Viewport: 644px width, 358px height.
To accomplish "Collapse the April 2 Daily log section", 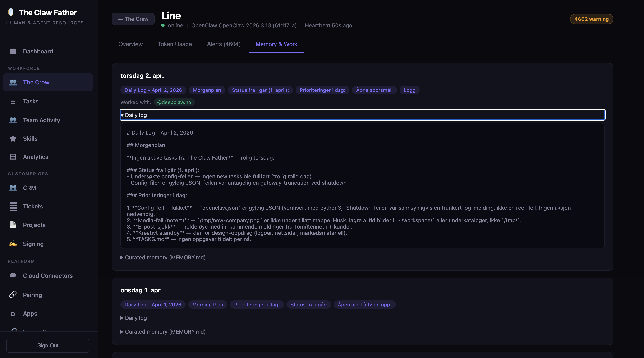I will pyautogui.click(x=136, y=115).
